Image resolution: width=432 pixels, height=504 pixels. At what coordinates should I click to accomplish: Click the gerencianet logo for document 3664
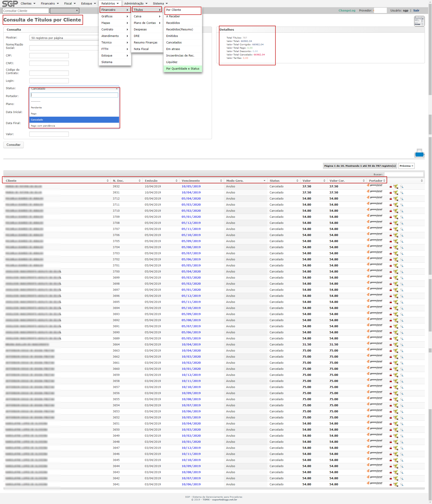(x=374, y=343)
